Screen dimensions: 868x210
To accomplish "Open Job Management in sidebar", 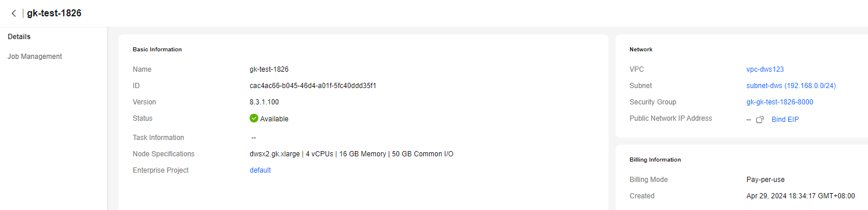I will coord(34,57).
